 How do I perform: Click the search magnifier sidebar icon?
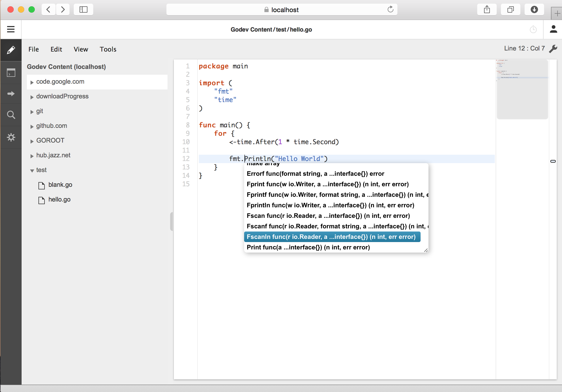(11, 115)
